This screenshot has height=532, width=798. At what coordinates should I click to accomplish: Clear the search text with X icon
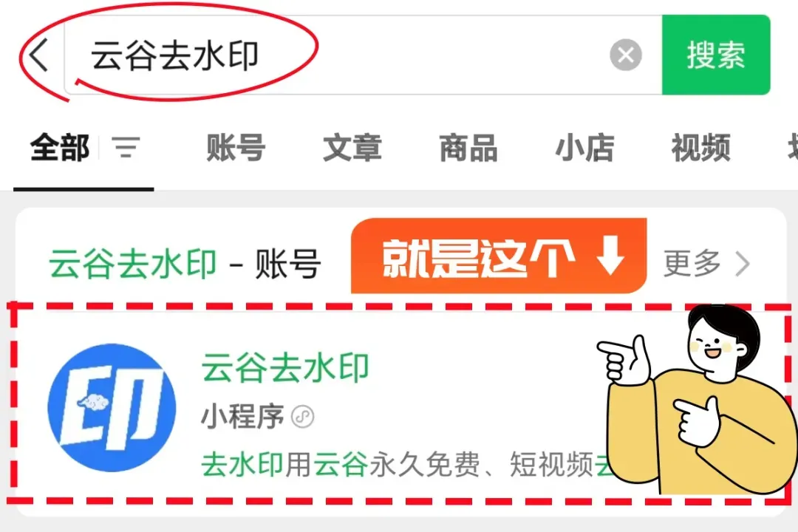[x=626, y=55]
